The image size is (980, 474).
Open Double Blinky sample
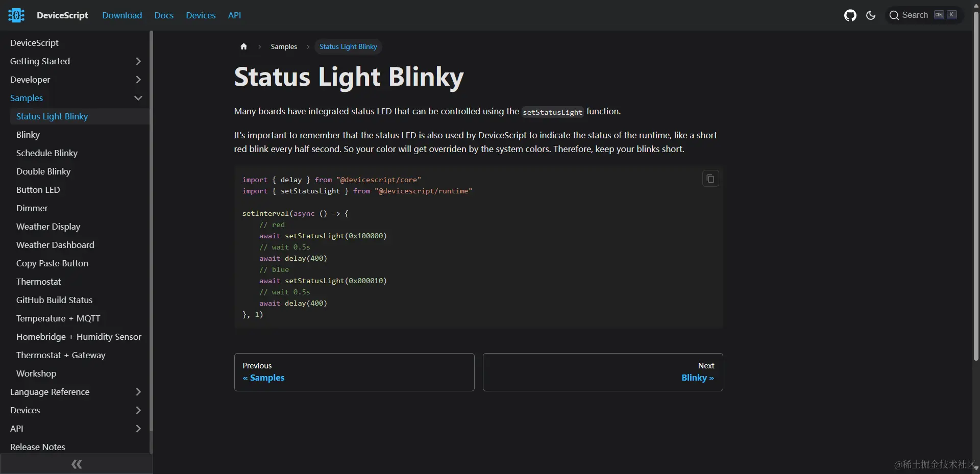tap(43, 171)
